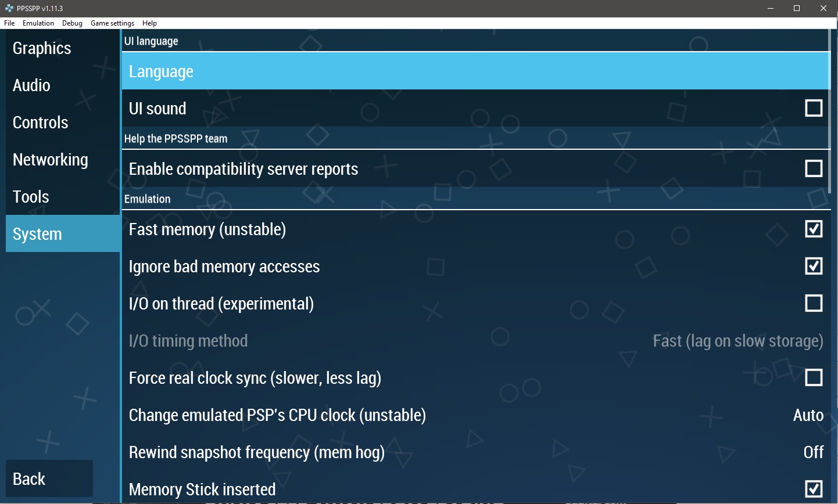Image resolution: width=838 pixels, height=504 pixels.
Task: Open the Debug menu
Action: (x=72, y=23)
